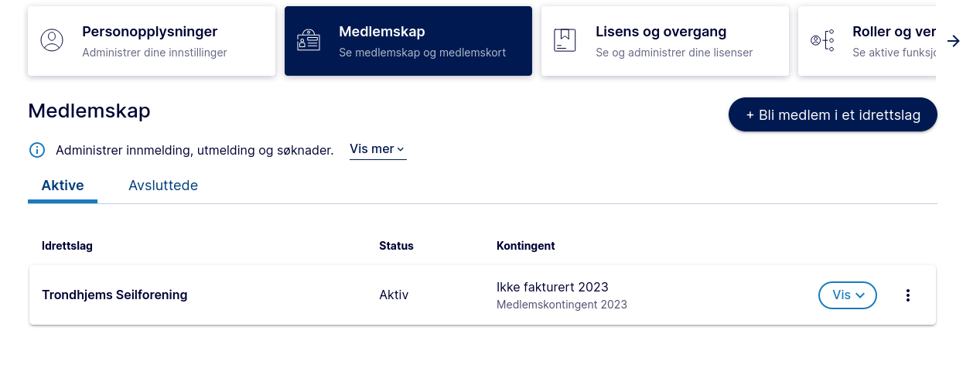Expand Vis dropdown in the membership row
Viewport: 980px width, 368px height.
tap(847, 295)
